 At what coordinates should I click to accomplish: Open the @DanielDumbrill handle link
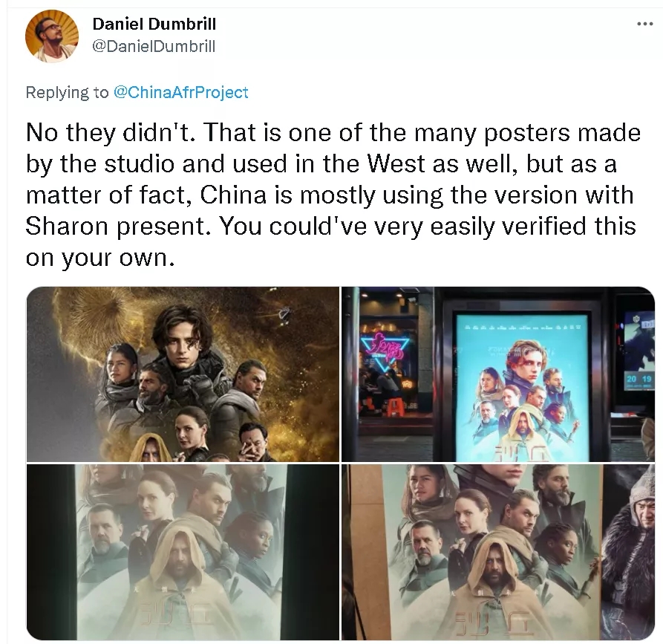154,46
